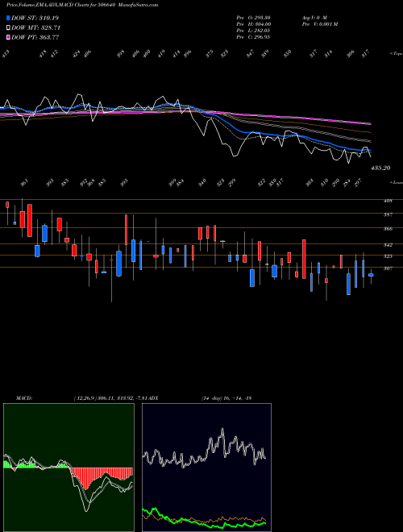Screen dimensions: 403x532
Task: Click the 366 price level label
Action: pyautogui.click(x=388, y=229)
